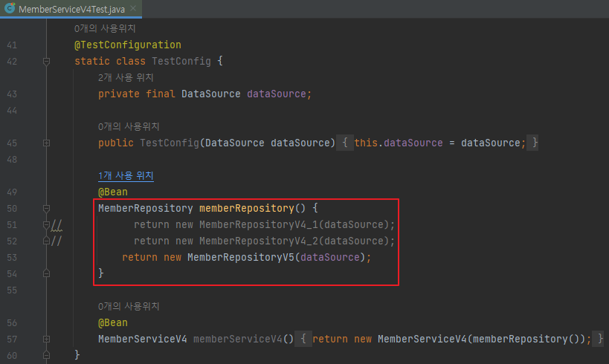Click the memberRepository() call on line 57
The height and width of the screenshot is (364, 609).
tap(526, 339)
